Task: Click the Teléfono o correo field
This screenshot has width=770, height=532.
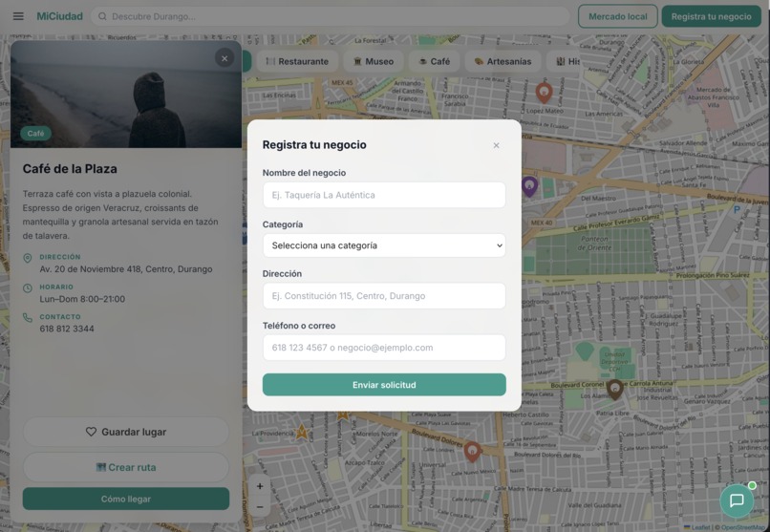Action: click(x=384, y=348)
